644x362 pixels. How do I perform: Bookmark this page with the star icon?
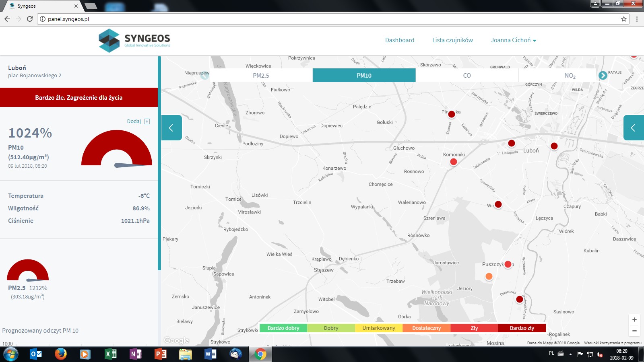point(624,19)
